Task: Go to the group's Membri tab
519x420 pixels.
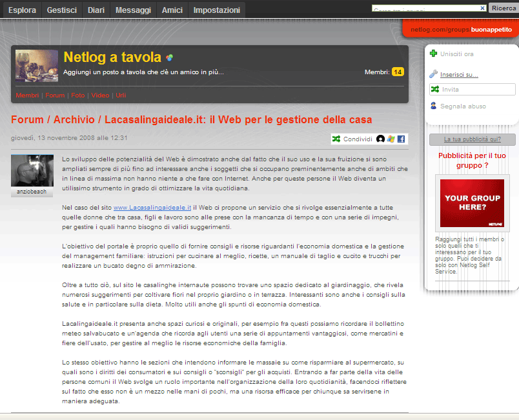Action: point(27,95)
